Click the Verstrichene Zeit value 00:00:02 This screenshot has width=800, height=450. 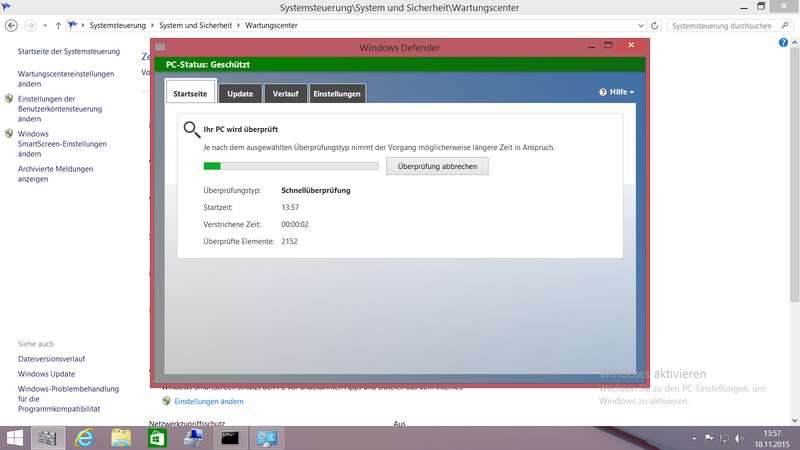pyautogui.click(x=295, y=224)
